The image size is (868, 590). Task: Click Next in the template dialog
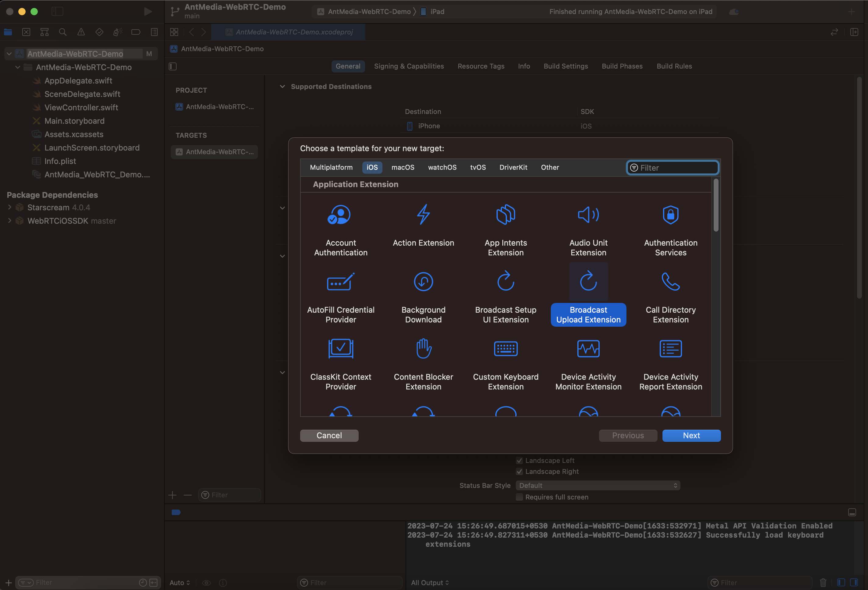pyautogui.click(x=691, y=435)
